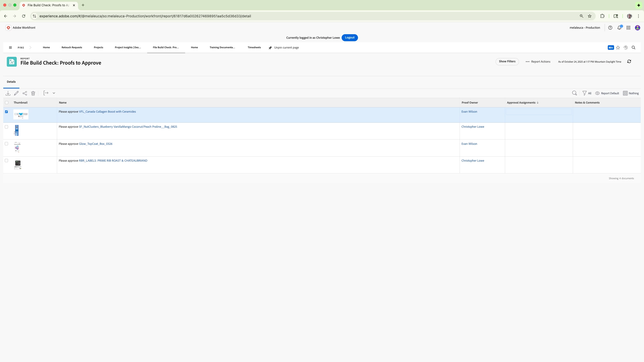Click the trash delete icon
The width and height of the screenshot is (644, 362).
(33, 93)
